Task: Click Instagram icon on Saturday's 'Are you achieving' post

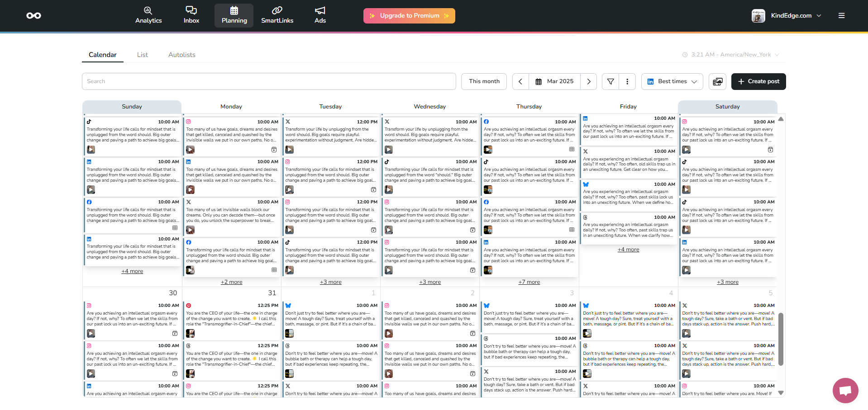Action: tap(685, 122)
